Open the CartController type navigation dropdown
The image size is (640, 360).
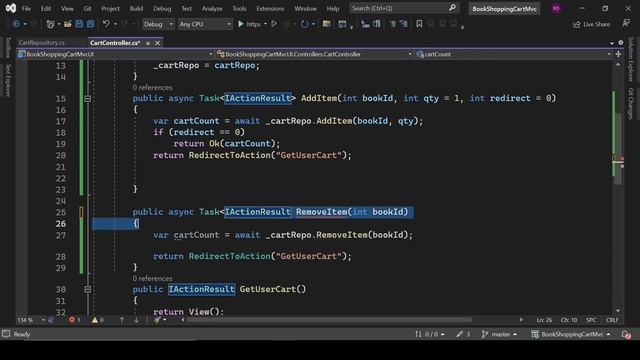point(313,54)
